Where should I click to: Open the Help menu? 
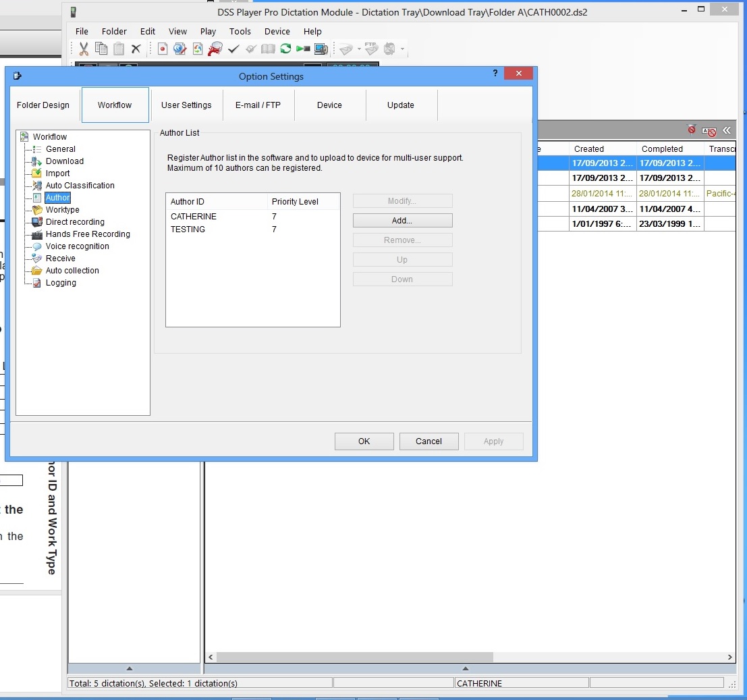tap(312, 32)
